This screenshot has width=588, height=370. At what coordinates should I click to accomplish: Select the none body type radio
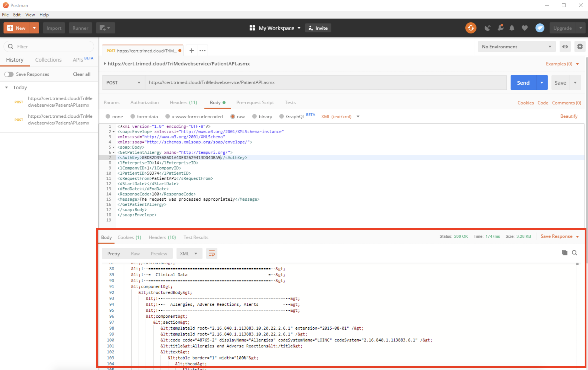coord(108,116)
